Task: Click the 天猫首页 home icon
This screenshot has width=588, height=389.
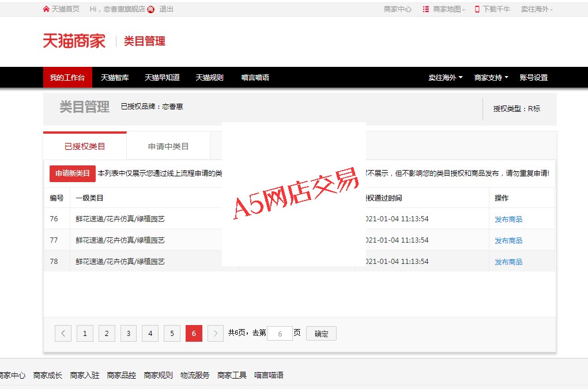Action: tap(46, 9)
